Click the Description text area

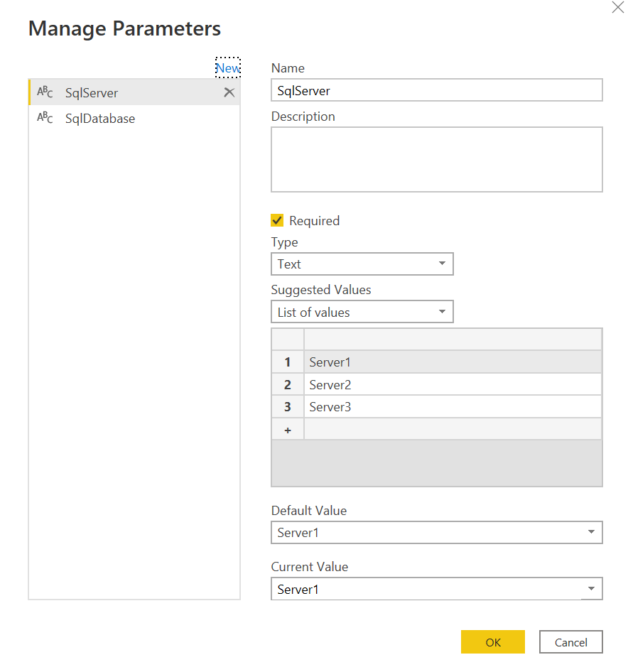tap(437, 159)
